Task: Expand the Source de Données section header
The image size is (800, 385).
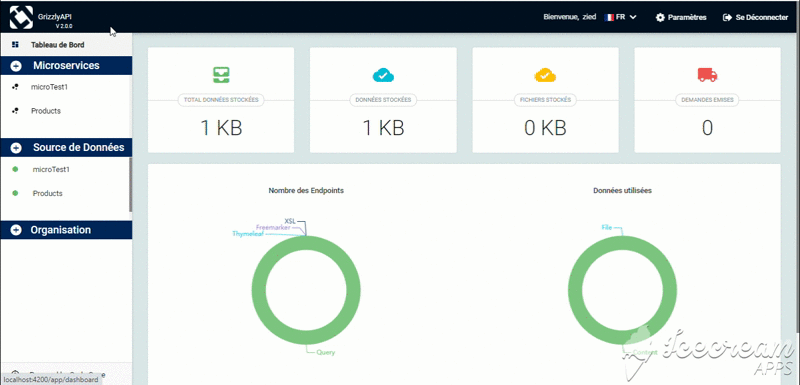Action: pos(66,148)
